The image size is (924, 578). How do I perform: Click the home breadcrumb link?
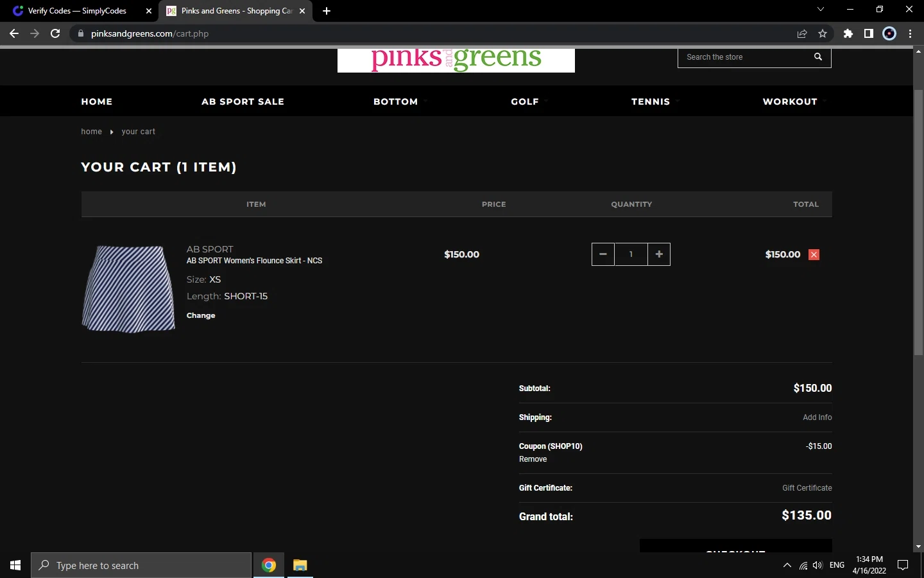tap(91, 132)
